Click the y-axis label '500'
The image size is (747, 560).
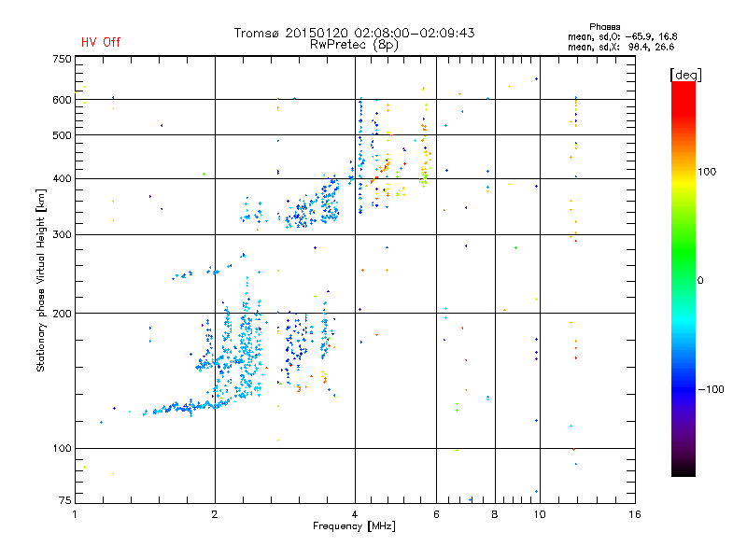pos(62,135)
